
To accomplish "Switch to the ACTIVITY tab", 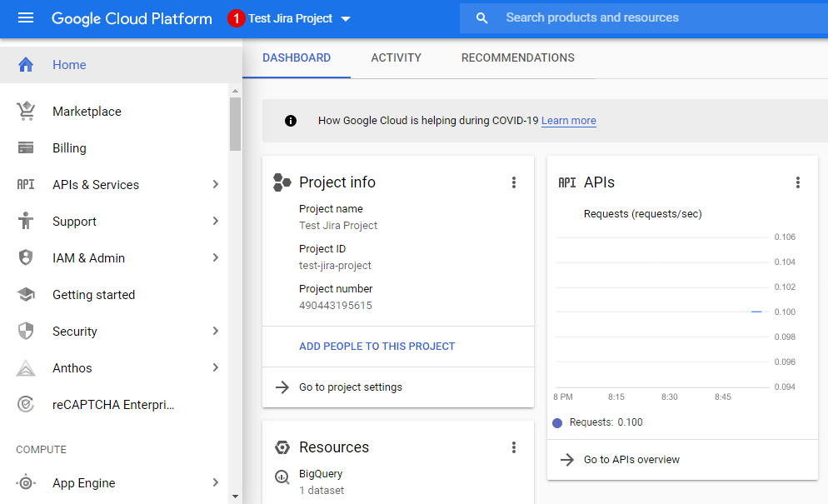I will 396,57.
